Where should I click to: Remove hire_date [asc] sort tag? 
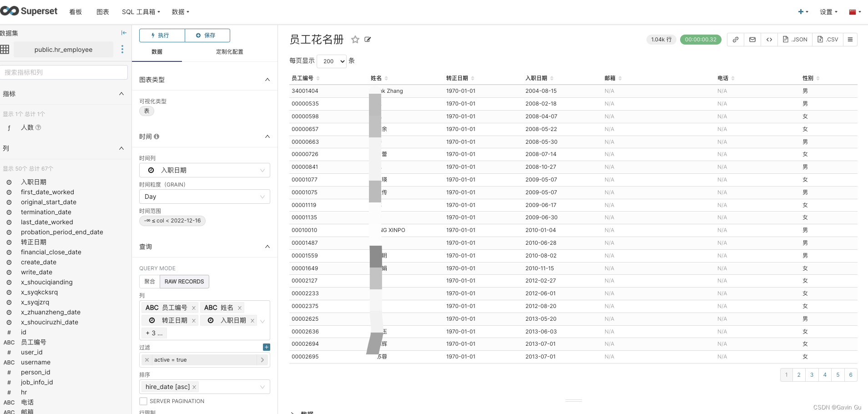[194, 387]
